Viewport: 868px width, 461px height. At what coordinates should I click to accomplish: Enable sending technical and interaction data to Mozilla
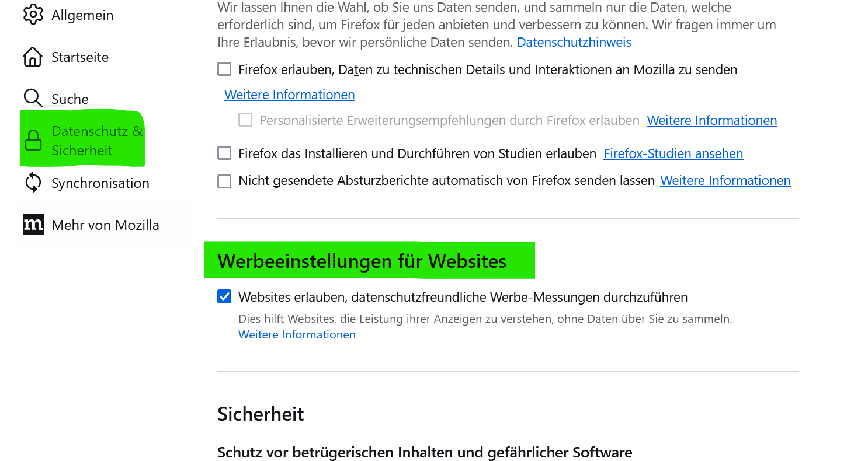click(x=224, y=69)
